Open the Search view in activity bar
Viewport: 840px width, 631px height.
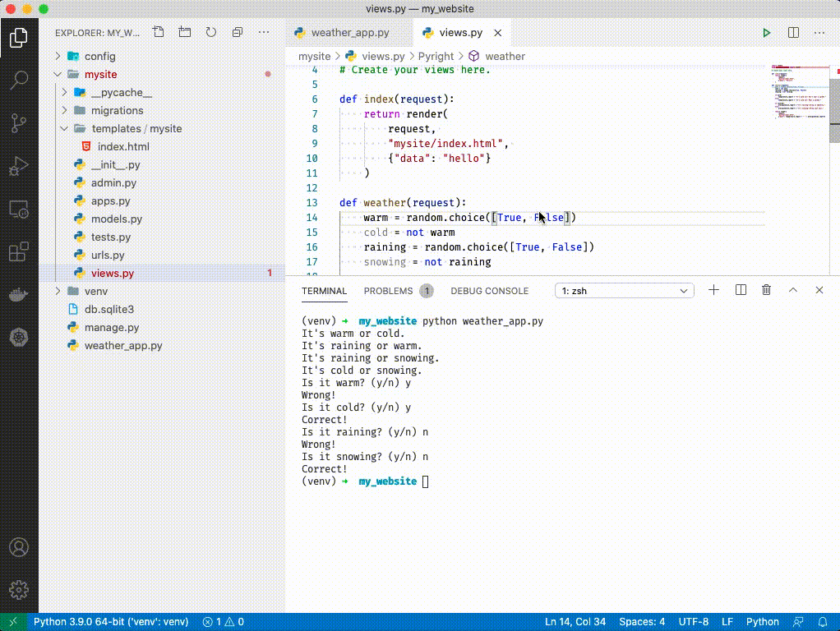point(18,80)
